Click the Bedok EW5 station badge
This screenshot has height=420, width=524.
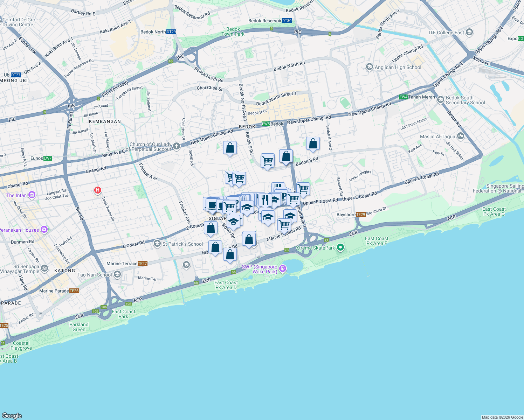[266, 124]
